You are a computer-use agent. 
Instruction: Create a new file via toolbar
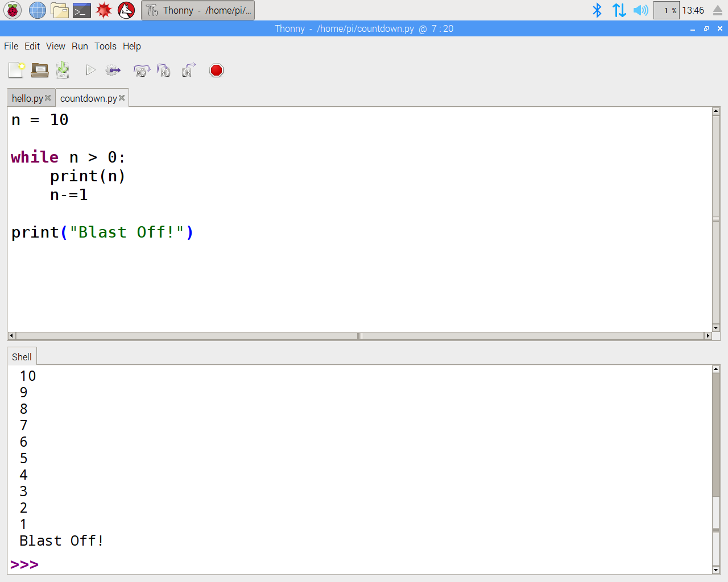point(16,70)
